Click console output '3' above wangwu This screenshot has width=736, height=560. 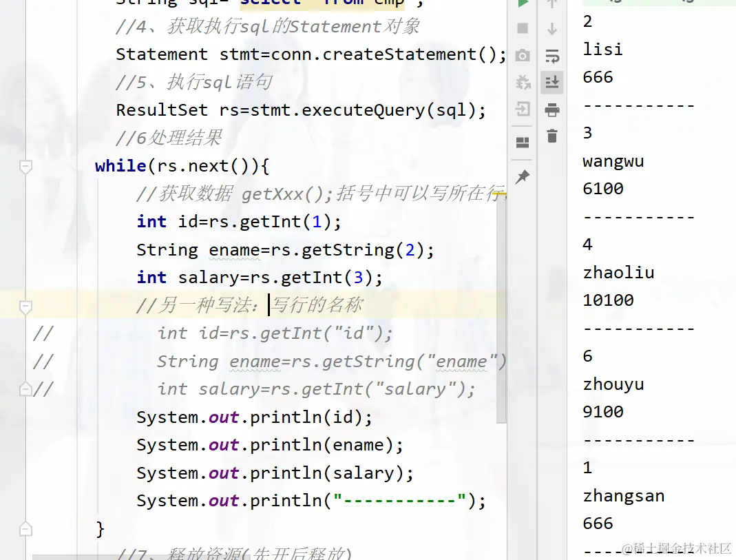tap(588, 134)
